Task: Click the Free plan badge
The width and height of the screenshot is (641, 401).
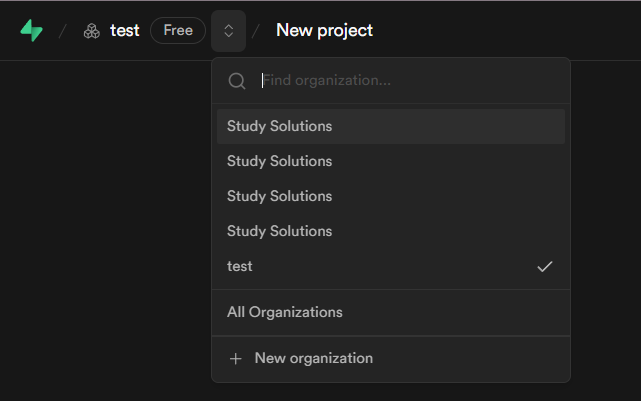Action: point(178,30)
